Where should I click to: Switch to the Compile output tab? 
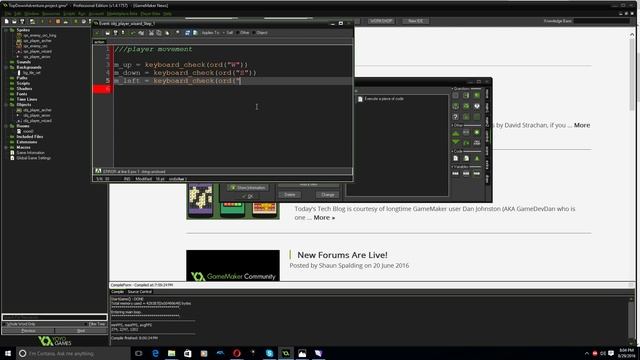coord(118,292)
